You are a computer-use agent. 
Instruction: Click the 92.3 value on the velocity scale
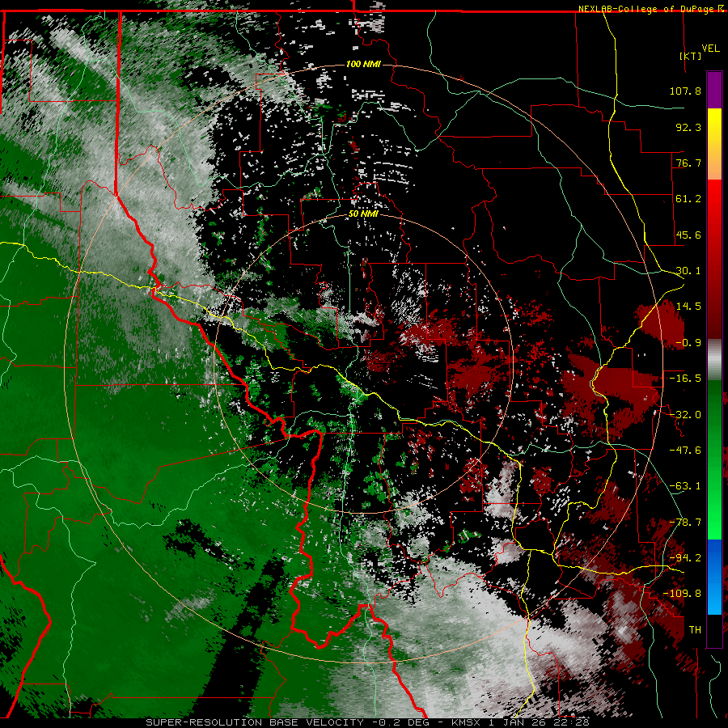[x=688, y=127]
